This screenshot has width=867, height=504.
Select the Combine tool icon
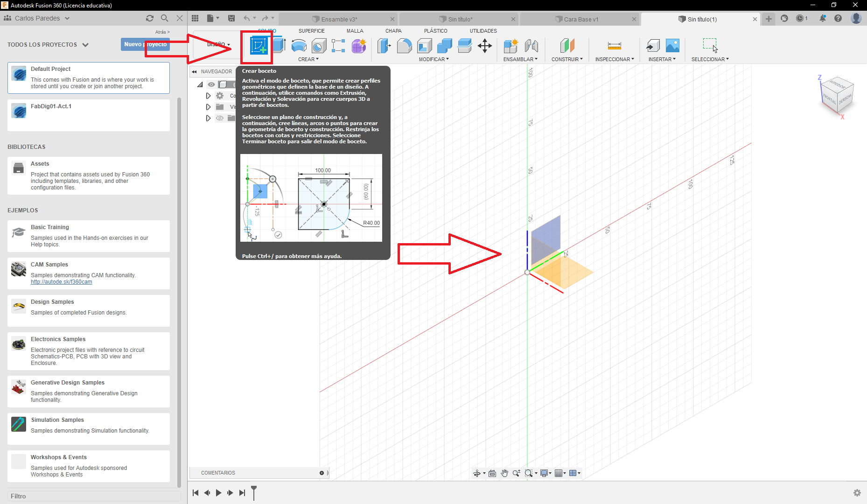coord(445,46)
